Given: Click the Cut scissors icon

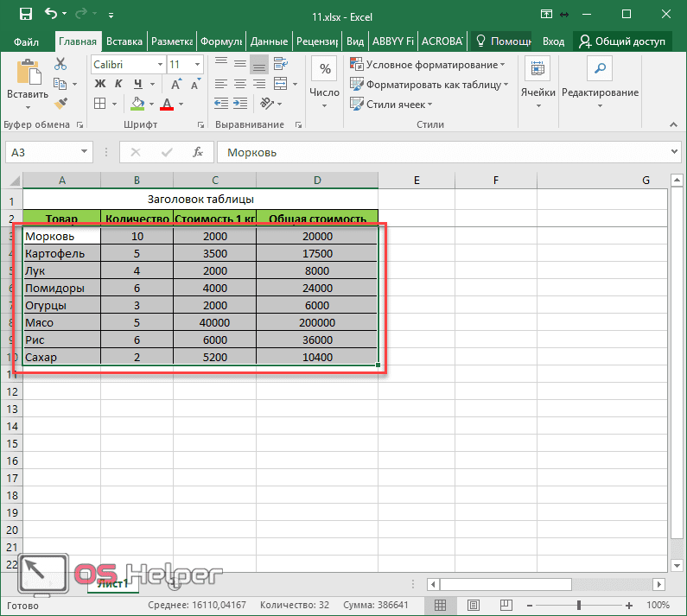Looking at the screenshot, I should pyautogui.click(x=60, y=64).
